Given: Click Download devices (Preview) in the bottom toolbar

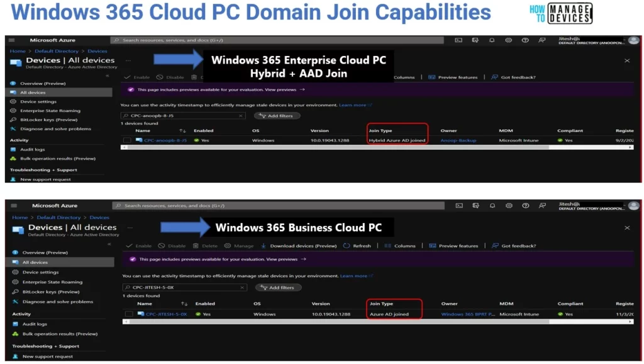Looking at the screenshot, I should [x=299, y=246].
